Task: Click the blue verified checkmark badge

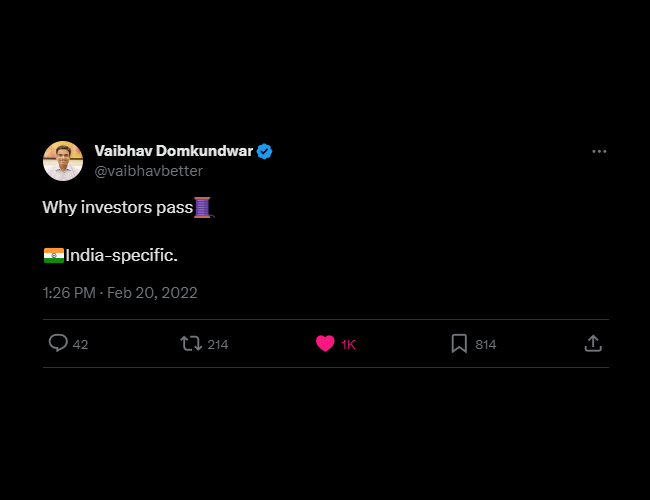Action: pyautogui.click(x=265, y=151)
